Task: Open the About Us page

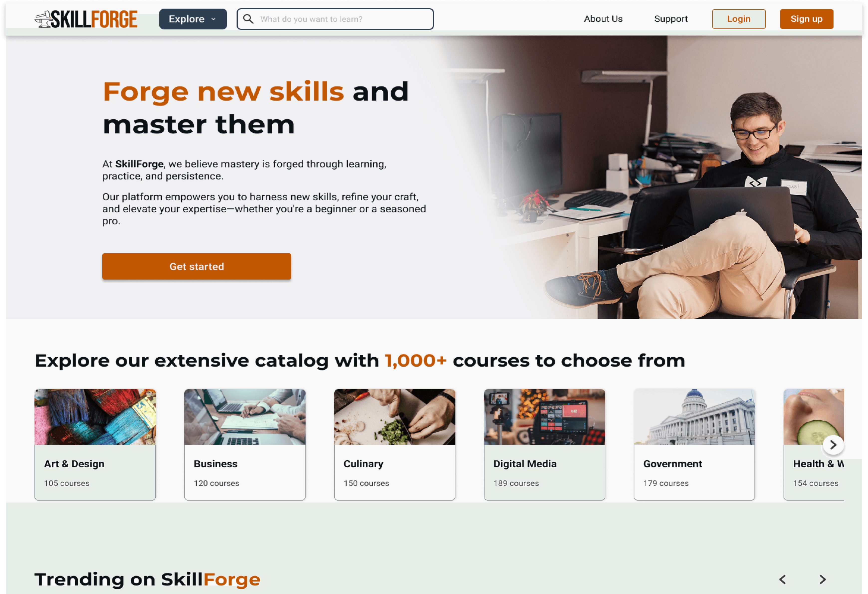Action: (603, 19)
